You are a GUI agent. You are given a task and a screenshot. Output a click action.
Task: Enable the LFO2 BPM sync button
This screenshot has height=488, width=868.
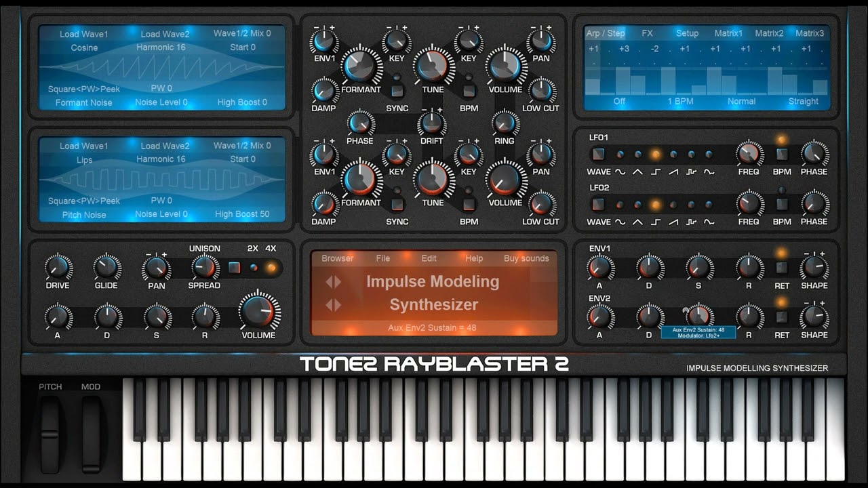(782, 204)
